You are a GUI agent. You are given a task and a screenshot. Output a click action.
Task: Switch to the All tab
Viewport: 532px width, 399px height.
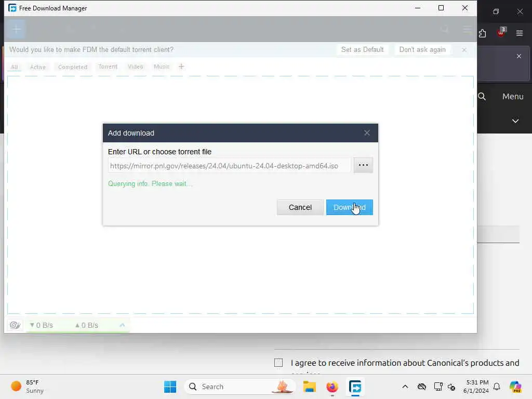(x=14, y=67)
